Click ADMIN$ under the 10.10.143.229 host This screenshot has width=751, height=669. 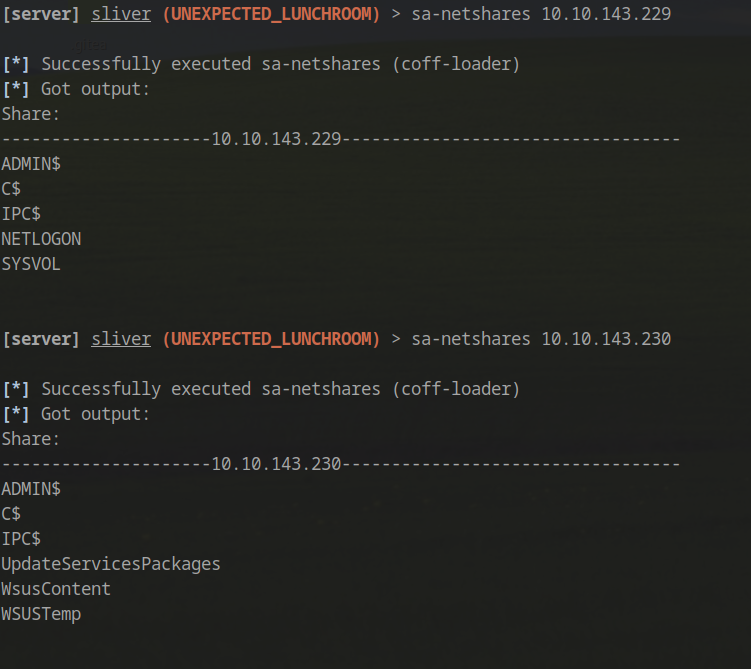[31, 164]
